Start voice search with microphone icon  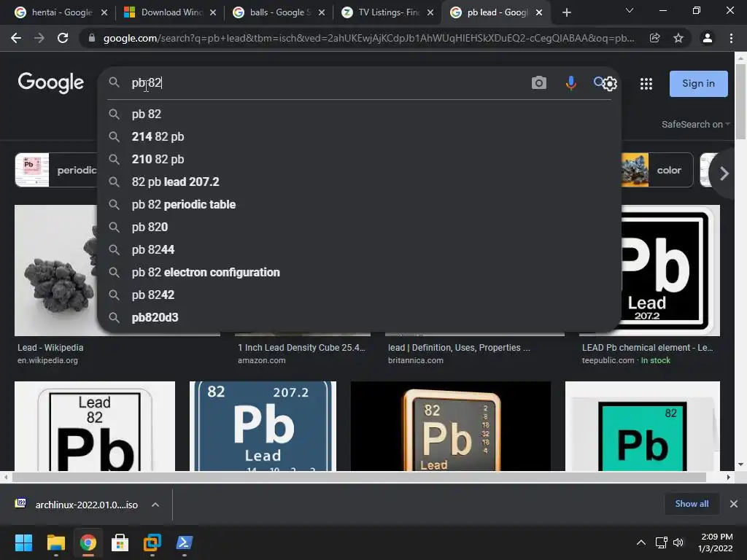(x=570, y=83)
